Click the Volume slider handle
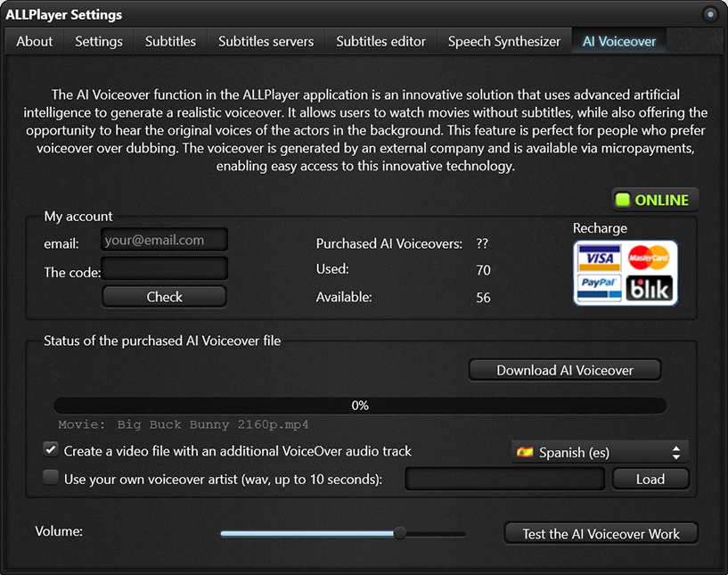This screenshot has width=728, height=575. pos(400,533)
